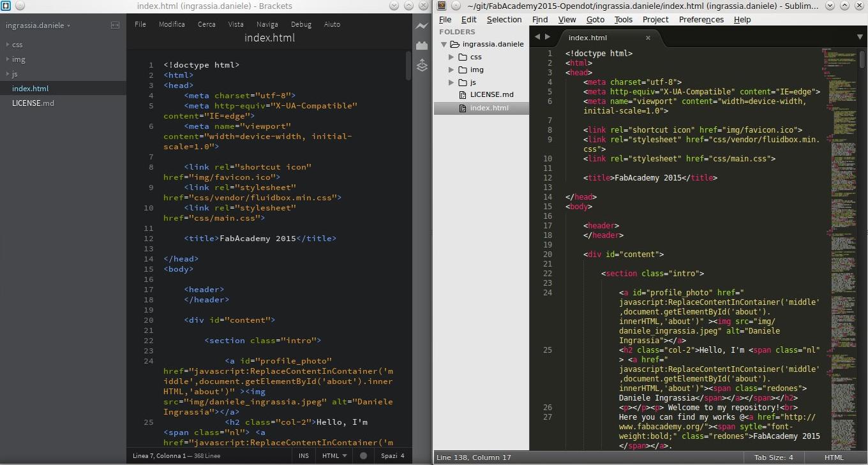Expand the css folder arrow in Sublime's sidebar
Screen dimensions: 868x465
pos(451,57)
